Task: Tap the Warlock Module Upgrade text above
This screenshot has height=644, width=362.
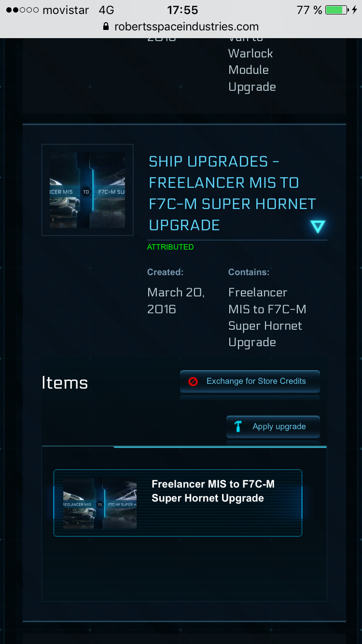Action: pos(251,70)
